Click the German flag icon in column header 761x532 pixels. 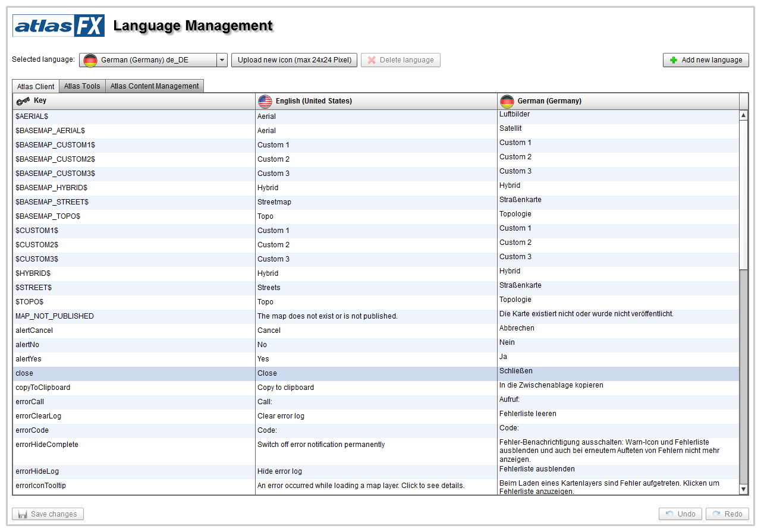click(x=507, y=101)
